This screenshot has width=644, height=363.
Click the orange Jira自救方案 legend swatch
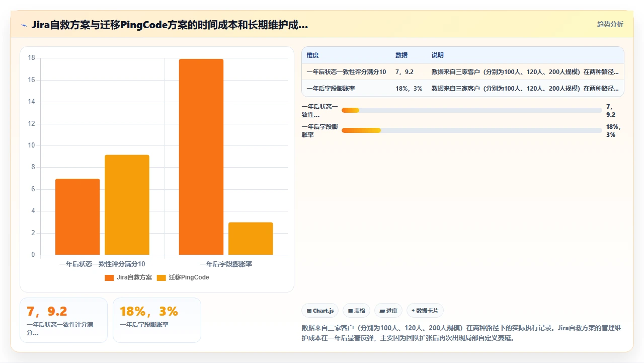point(109,278)
